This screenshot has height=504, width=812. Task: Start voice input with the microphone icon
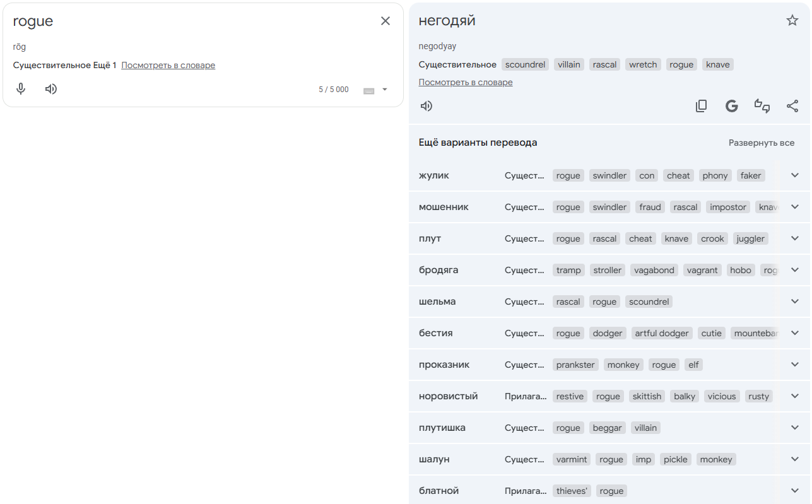21,89
